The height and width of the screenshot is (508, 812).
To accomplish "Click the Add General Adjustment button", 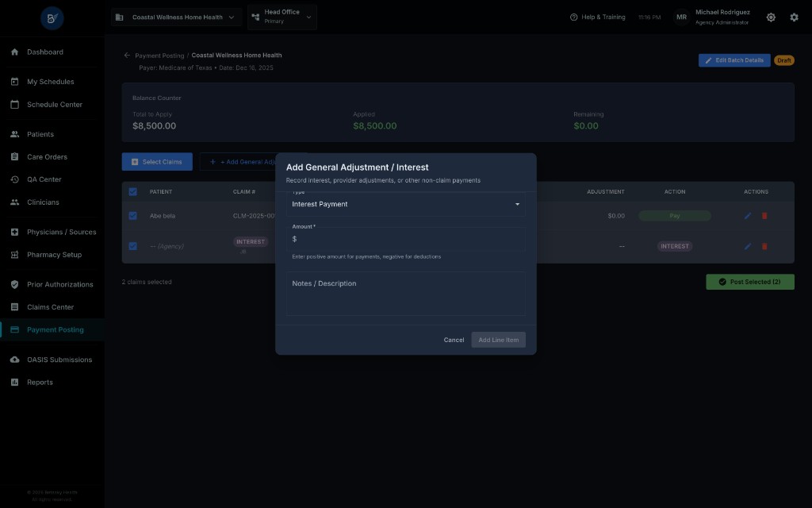I will point(238,162).
